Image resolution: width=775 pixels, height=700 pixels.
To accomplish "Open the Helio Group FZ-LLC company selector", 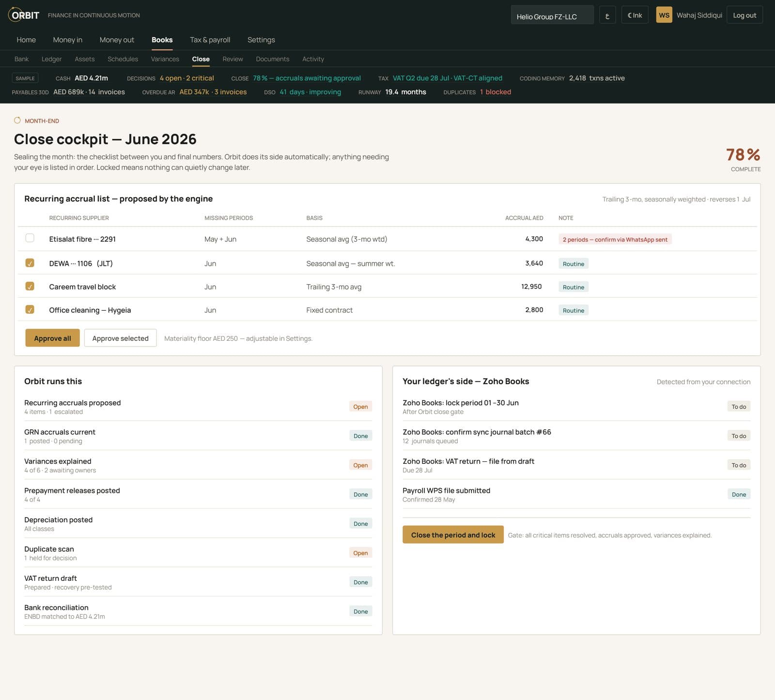I will (x=552, y=15).
